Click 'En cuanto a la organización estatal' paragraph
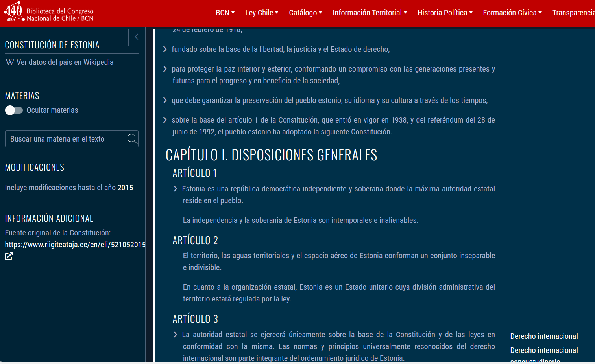 pos(339,293)
